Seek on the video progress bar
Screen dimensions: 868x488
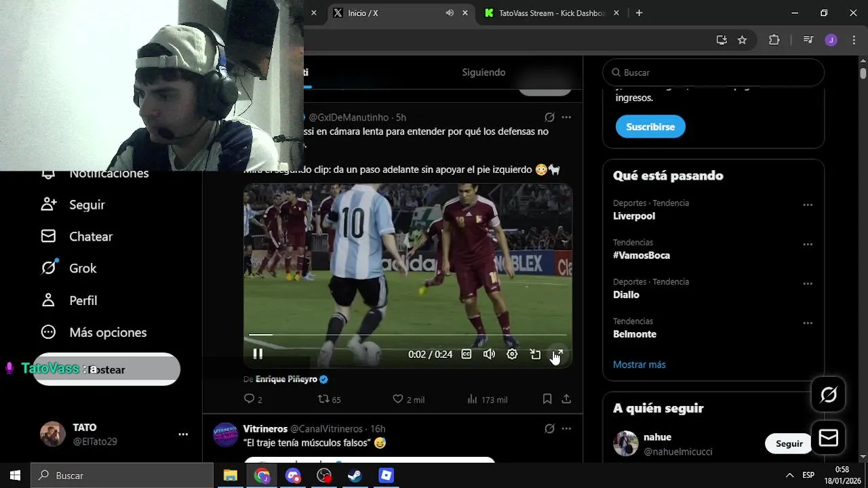[x=408, y=335]
